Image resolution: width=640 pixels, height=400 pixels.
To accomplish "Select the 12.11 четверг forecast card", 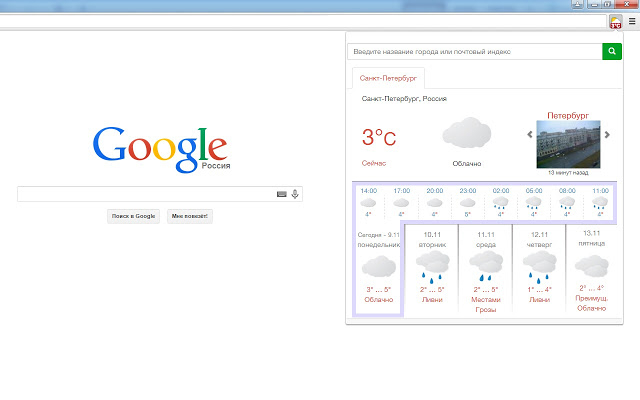I will click(x=539, y=269).
